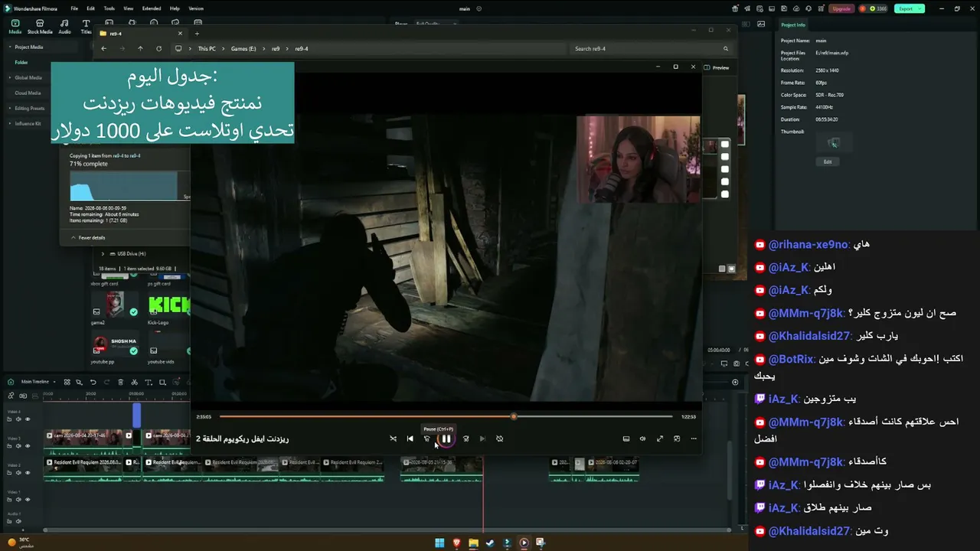Screen dimensions: 980x551
Task: Click the timeline horizontal scrollbar
Action: 386,530
